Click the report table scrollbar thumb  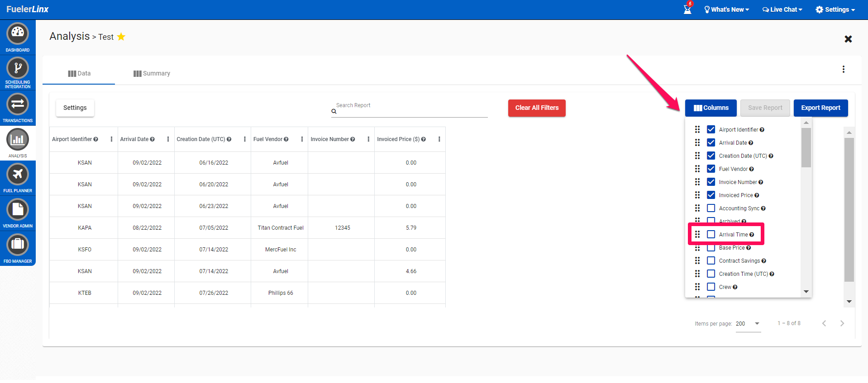849,210
